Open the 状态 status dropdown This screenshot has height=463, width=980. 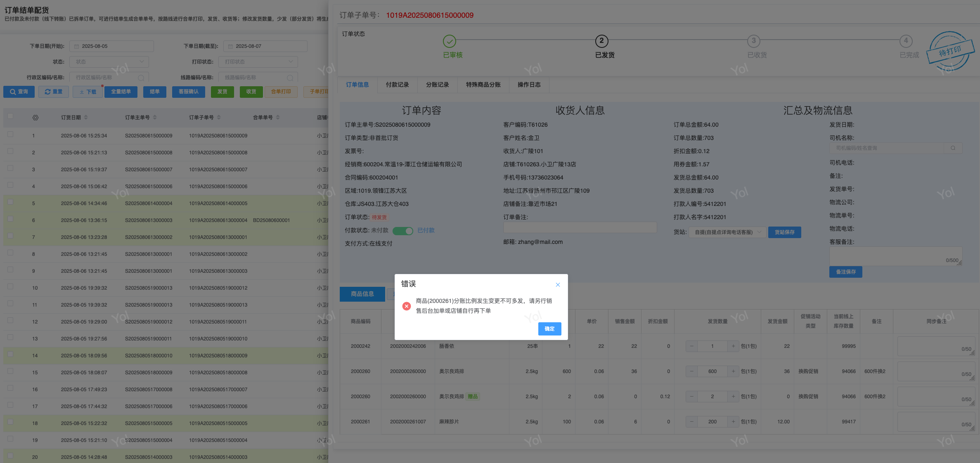[109, 62]
